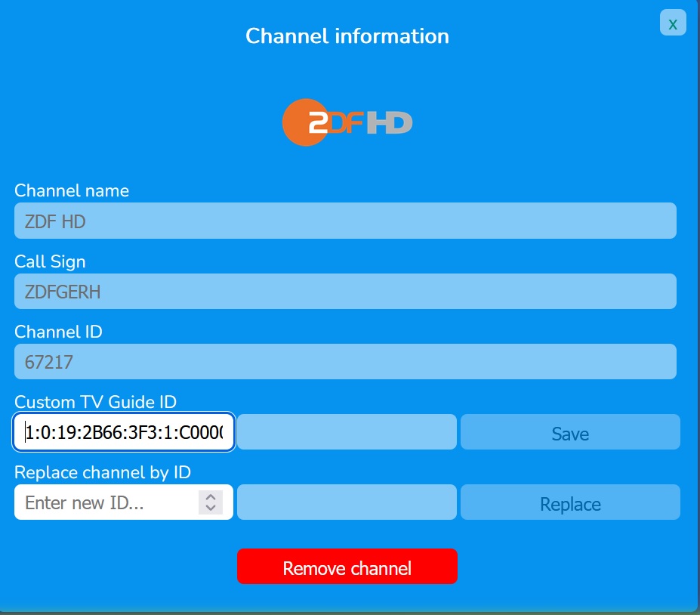Click the Channel name field showing ZDF HD
The width and height of the screenshot is (700, 615).
[345, 221]
